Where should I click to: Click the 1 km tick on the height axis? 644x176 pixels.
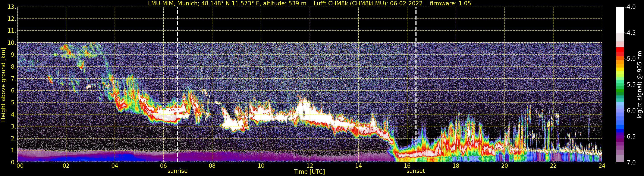click(13, 151)
